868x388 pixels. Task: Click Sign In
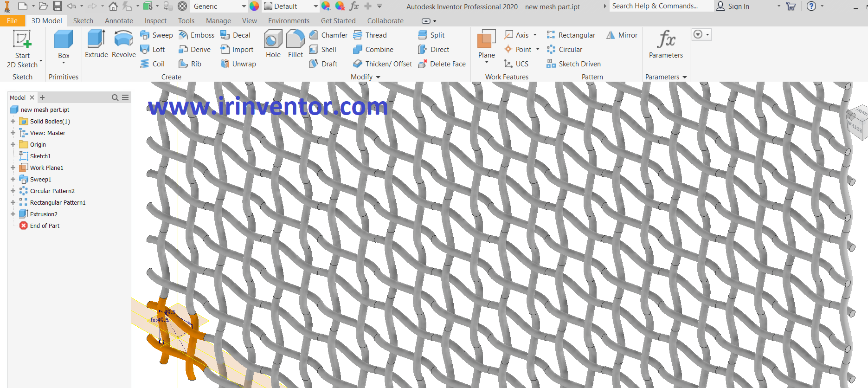pos(733,6)
